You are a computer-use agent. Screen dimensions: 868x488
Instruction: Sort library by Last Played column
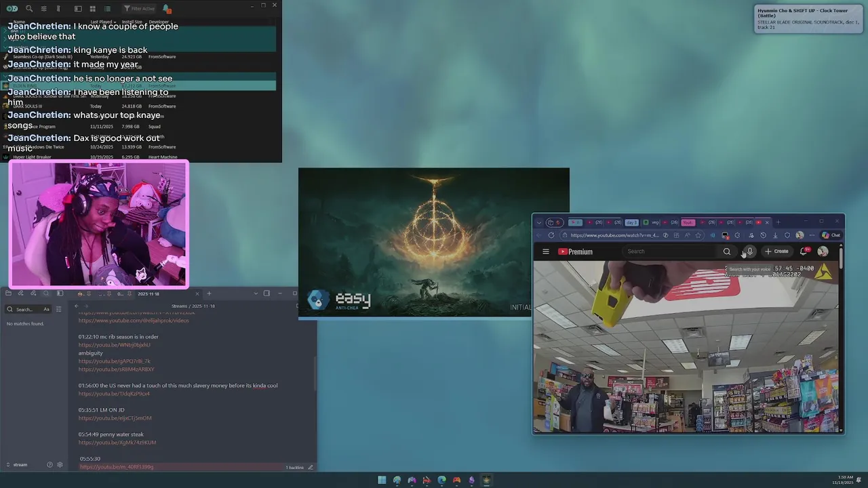coord(103,22)
